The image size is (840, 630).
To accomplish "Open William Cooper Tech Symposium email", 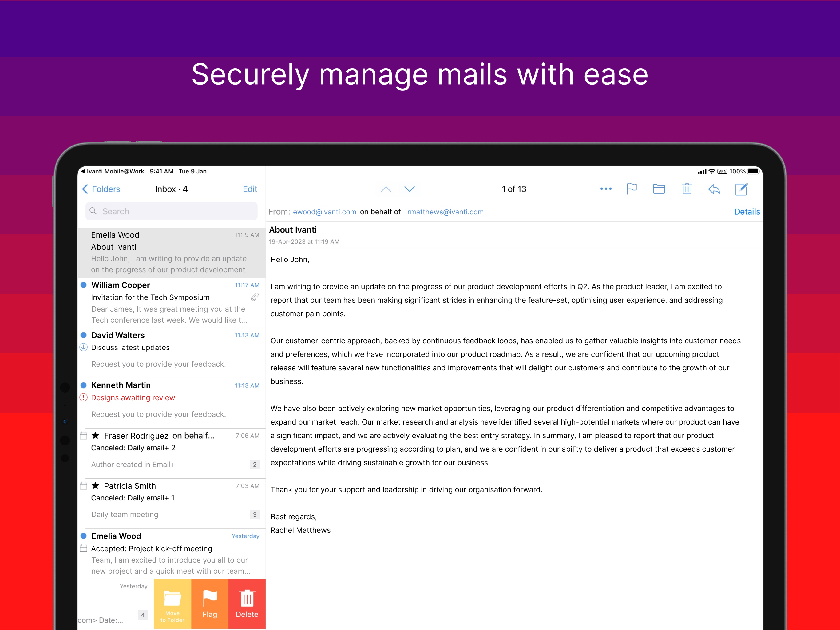I will (172, 302).
